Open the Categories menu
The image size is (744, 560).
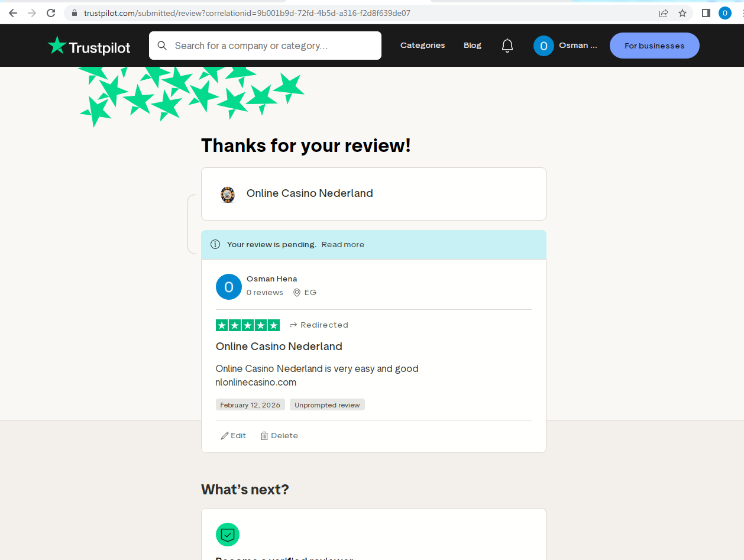tap(423, 46)
